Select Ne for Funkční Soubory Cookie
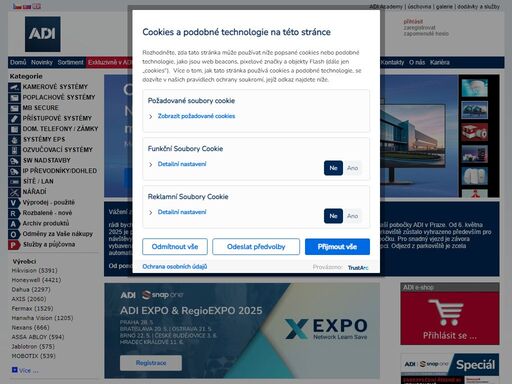512x384 pixels. 333,168
